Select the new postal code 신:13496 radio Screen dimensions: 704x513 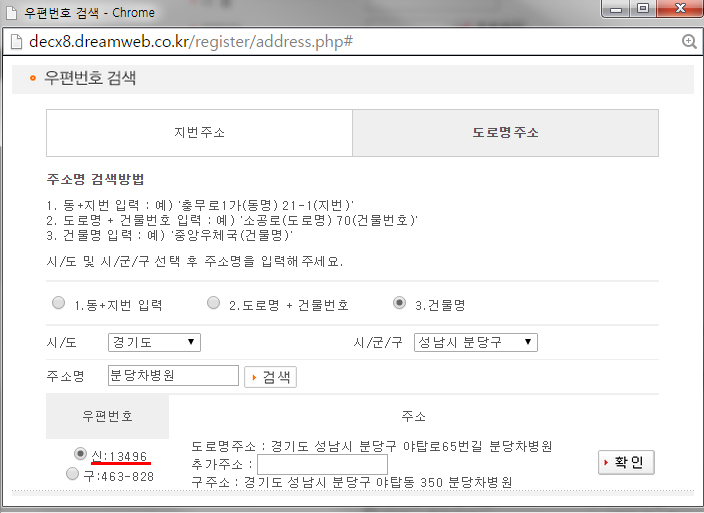(80, 453)
